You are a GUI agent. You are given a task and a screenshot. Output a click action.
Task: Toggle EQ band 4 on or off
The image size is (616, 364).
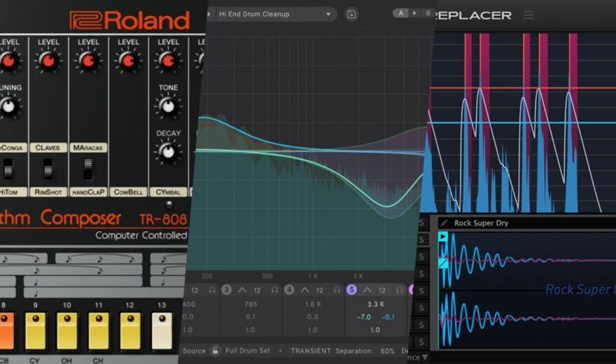coord(289,290)
